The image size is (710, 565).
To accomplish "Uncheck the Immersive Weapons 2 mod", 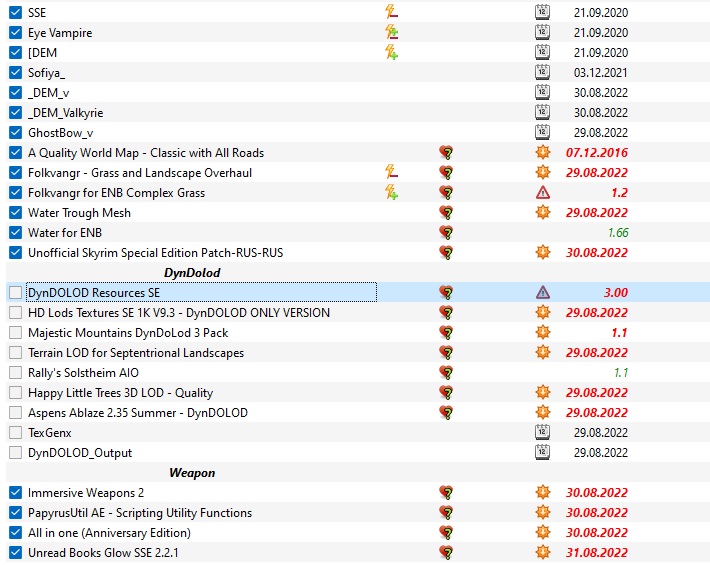I will click(x=15, y=493).
